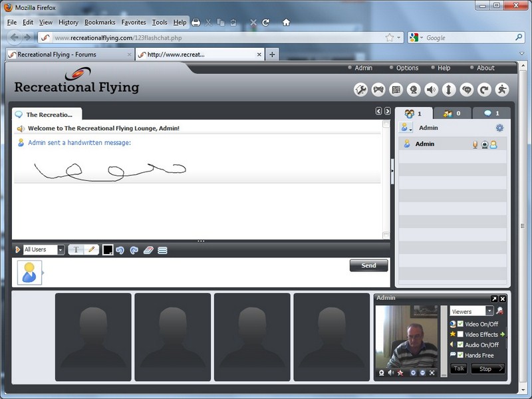Zoom in the video with plus icon
The width and height of the screenshot is (532, 399).
(413, 372)
